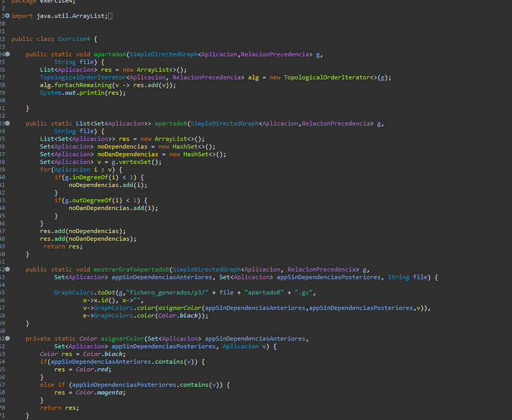Image resolution: width=512 pixels, height=420 pixels.
Task: Click the apartadoA method name
Action: [109, 54]
